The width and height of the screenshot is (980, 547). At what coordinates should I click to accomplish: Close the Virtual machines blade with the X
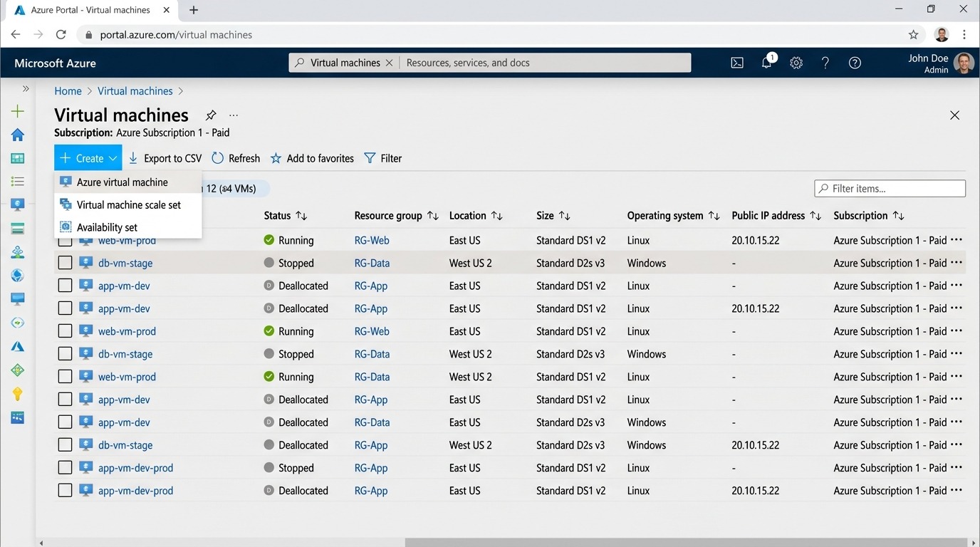pos(955,115)
